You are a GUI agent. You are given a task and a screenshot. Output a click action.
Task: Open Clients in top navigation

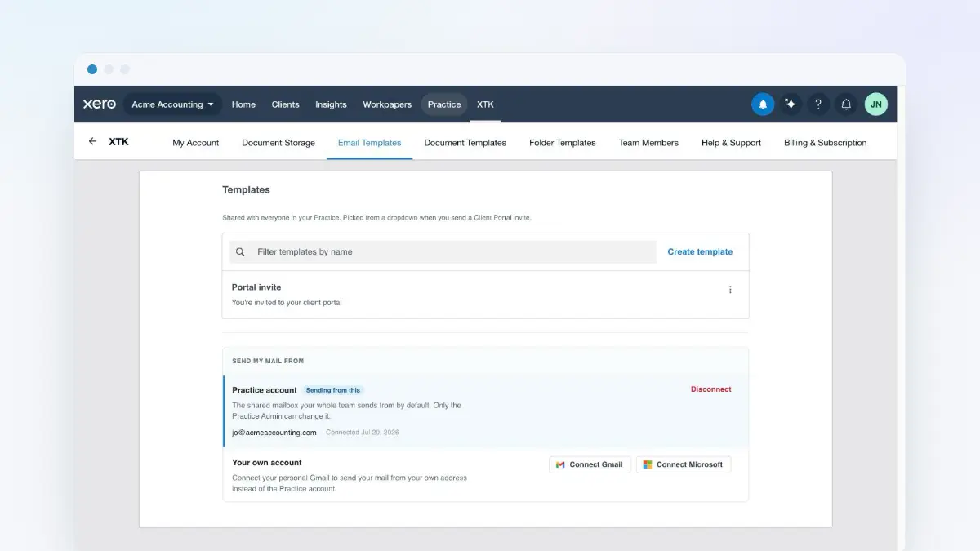click(285, 104)
